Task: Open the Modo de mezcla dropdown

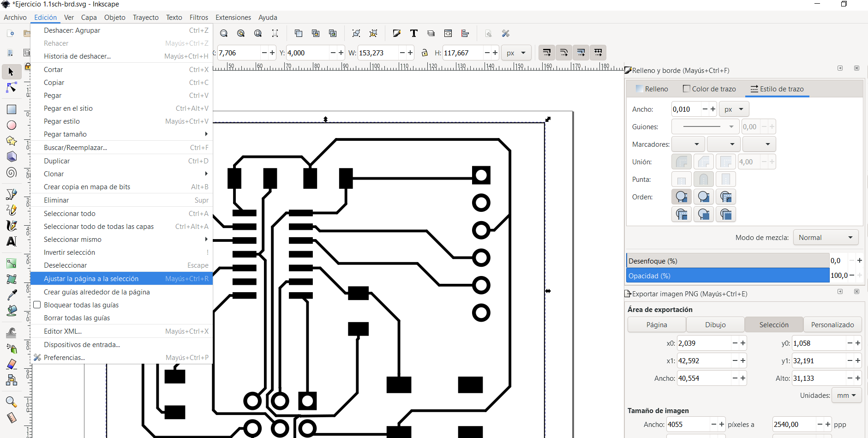Action: pos(825,237)
